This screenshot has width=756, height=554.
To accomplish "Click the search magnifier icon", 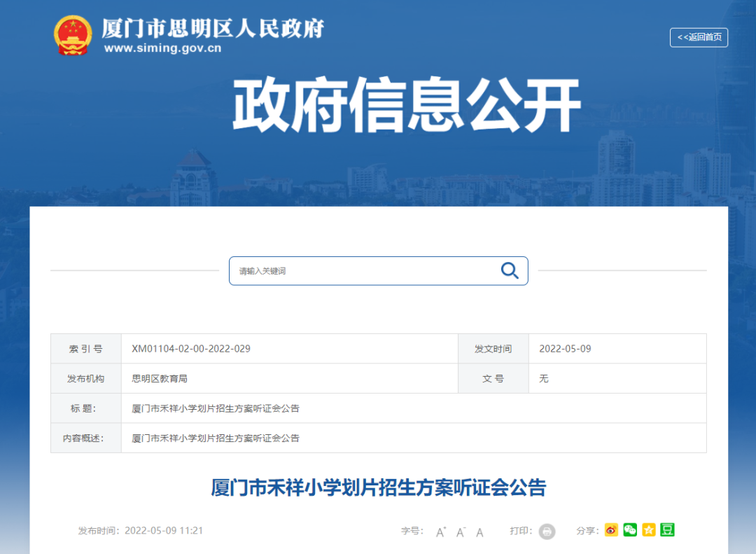I will click(509, 270).
